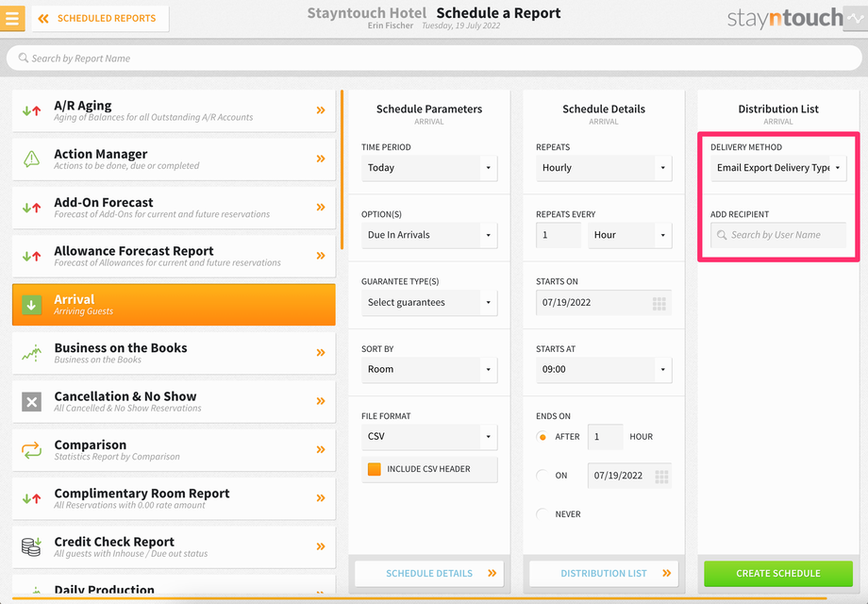Click the Business on the Books chart icon
Viewport: 868px width, 604px height.
[x=31, y=353]
